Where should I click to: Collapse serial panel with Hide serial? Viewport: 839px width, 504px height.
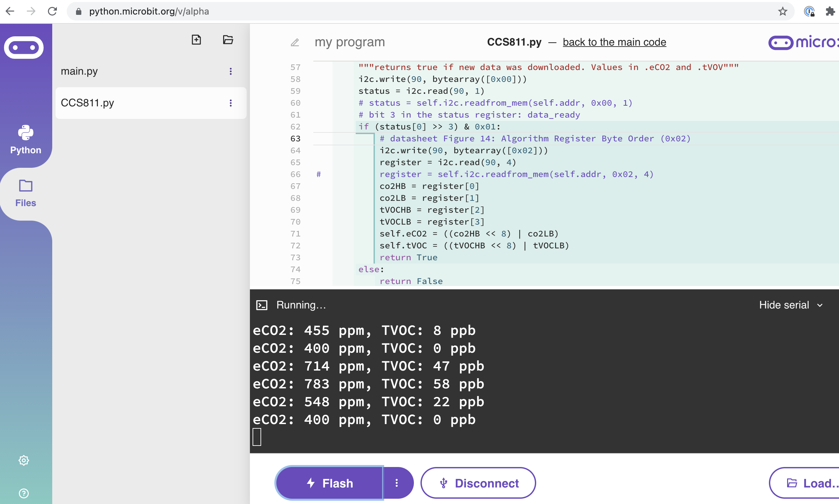pos(790,305)
